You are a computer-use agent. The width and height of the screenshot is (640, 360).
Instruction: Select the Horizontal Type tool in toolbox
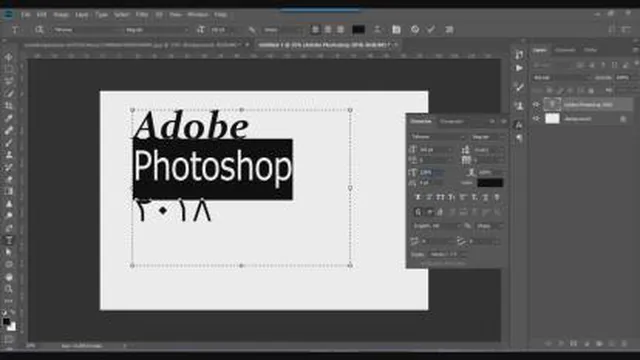pos(9,240)
